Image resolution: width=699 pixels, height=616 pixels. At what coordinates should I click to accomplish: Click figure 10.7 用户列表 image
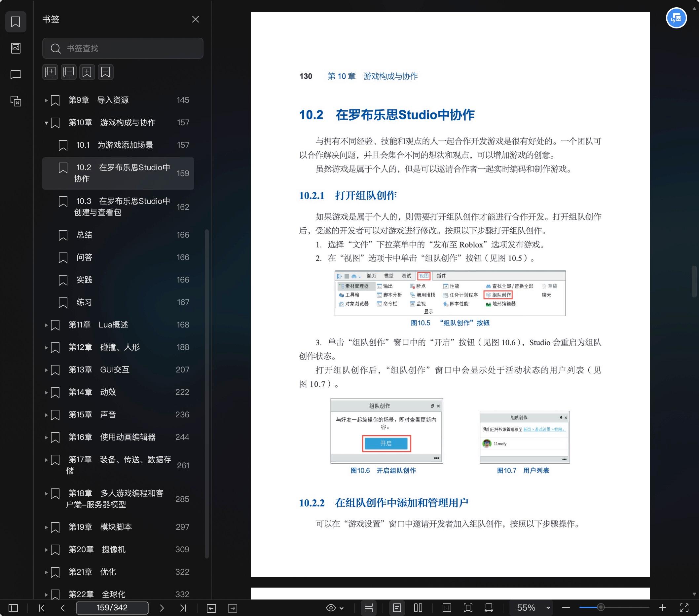click(x=524, y=438)
